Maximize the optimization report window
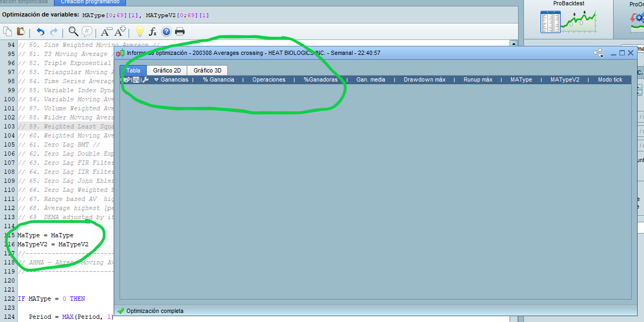This screenshot has height=322, width=644. click(622, 53)
